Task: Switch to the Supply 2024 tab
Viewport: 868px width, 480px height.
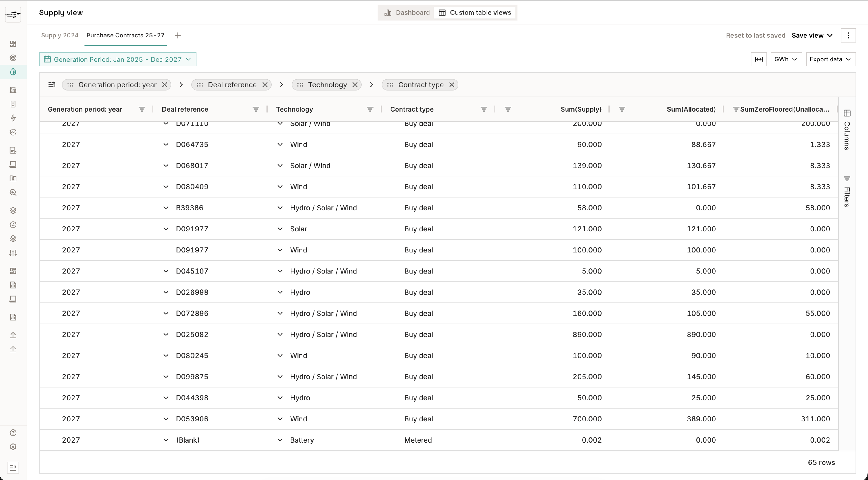Action: (60, 35)
